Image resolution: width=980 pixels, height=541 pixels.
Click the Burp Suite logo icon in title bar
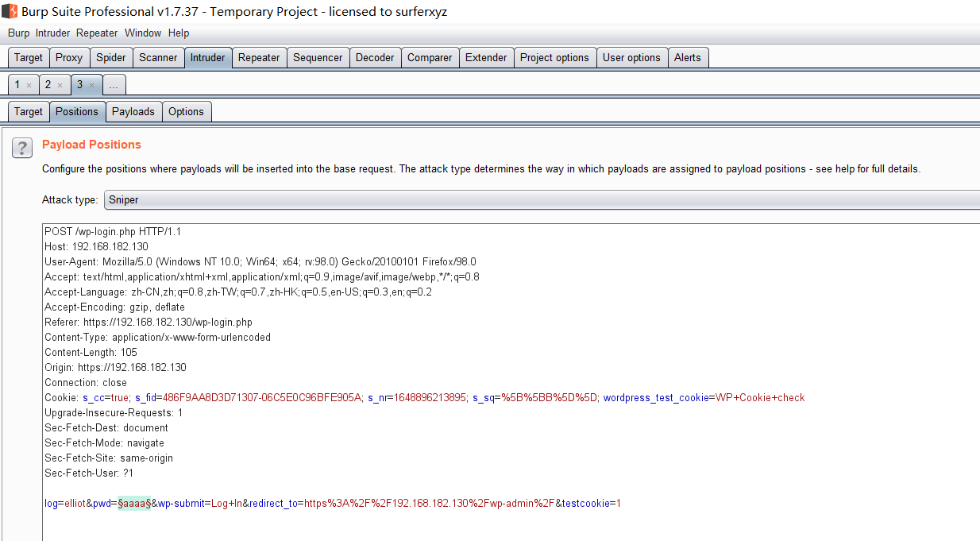pos(10,11)
